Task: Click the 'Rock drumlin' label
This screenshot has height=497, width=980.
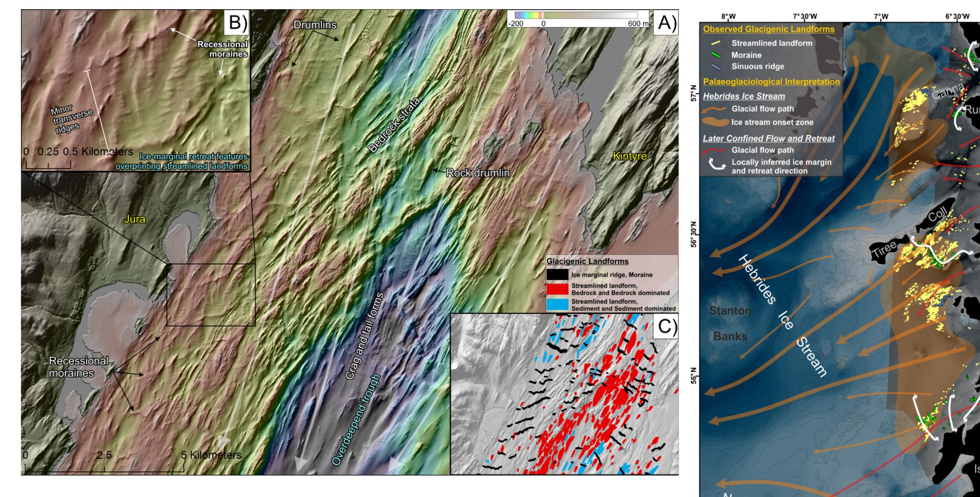Action: (x=478, y=173)
